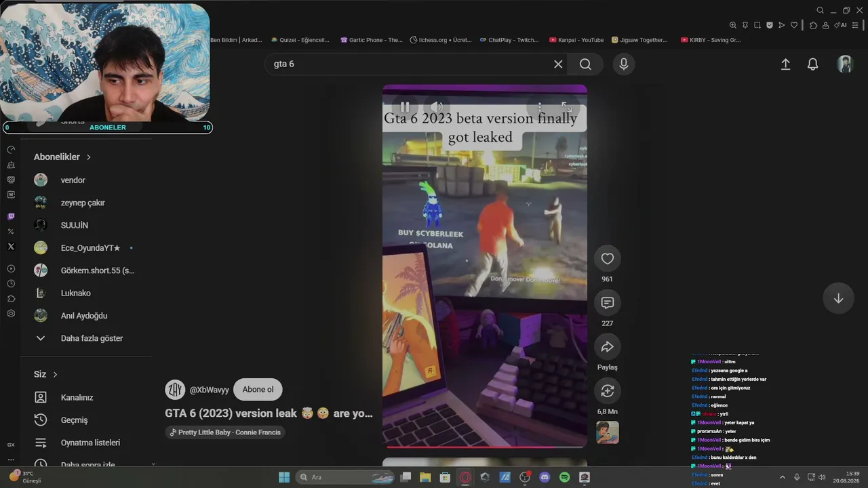This screenshot has width=868, height=488.
Task: Share the short with Paylaş
Action: pyautogui.click(x=608, y=346)
